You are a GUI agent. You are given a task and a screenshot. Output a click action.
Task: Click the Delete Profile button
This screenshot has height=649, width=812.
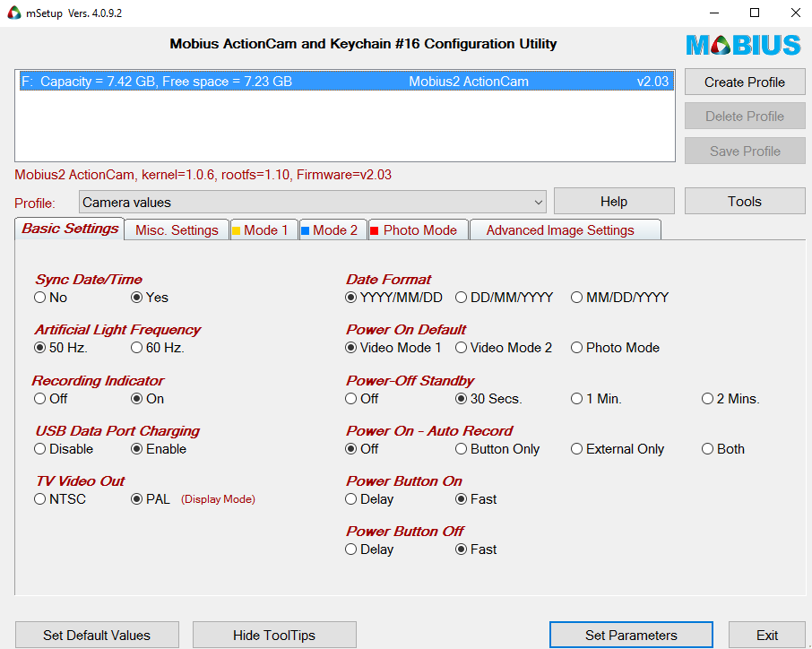pos(745,116)
